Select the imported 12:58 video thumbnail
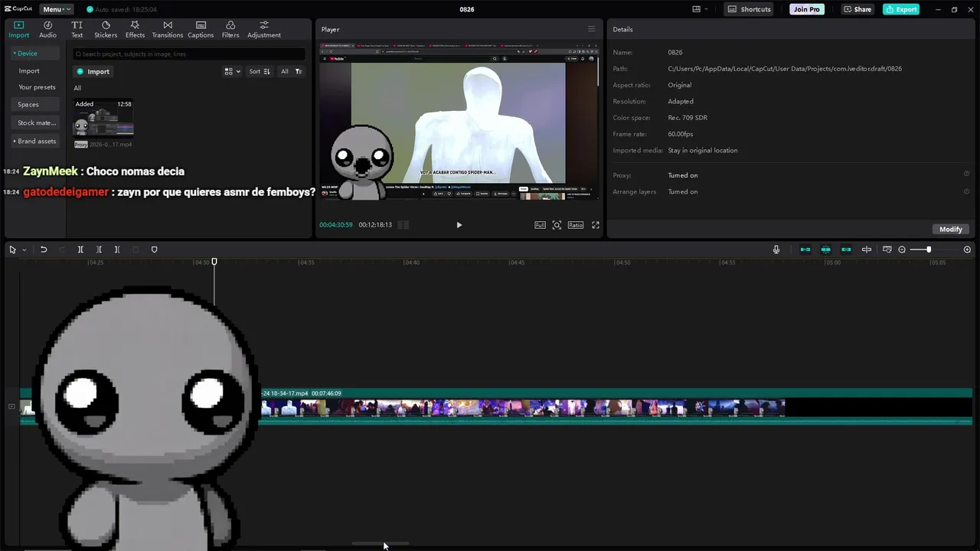This screenshot has width=980, height=551. pyautogui.click(x=103, y=117)
